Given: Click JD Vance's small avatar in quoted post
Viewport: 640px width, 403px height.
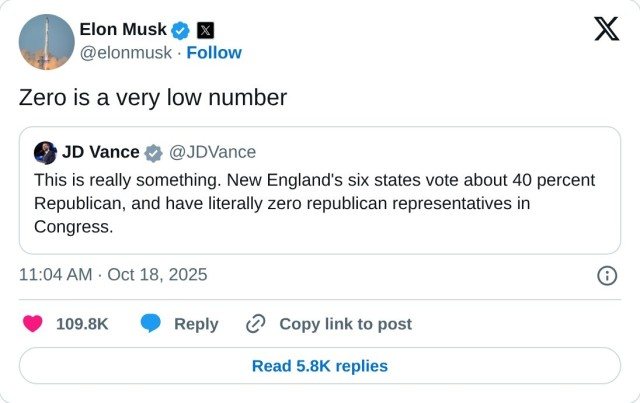Looking at the screenshot, I should click(x=45, y=153).
